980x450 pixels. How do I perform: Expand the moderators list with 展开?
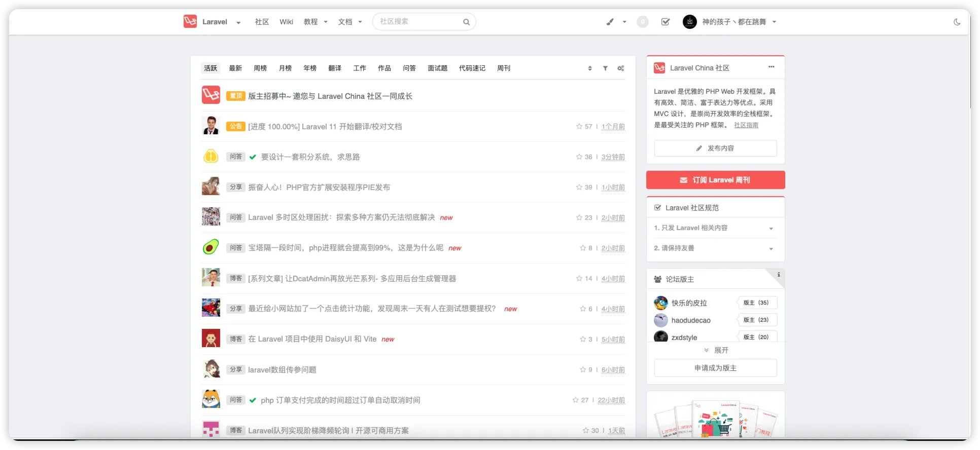pos(716,350)
